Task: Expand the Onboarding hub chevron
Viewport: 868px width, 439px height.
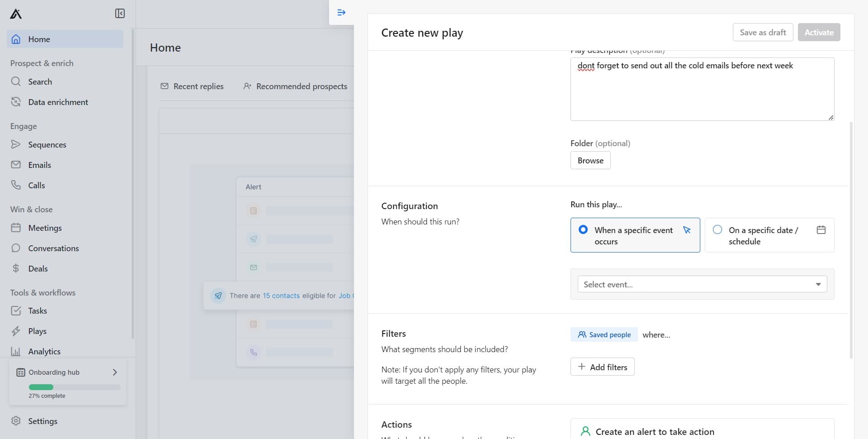Action: [x=115, y=372]
